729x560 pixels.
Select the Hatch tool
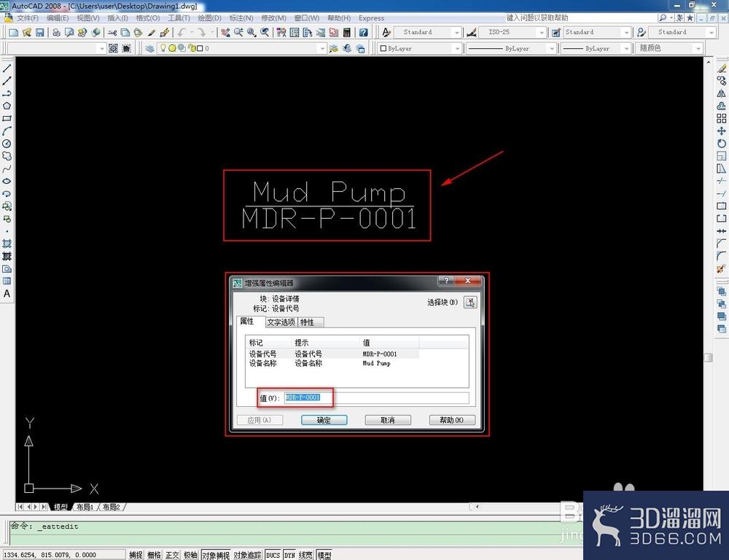click(7, 244)
